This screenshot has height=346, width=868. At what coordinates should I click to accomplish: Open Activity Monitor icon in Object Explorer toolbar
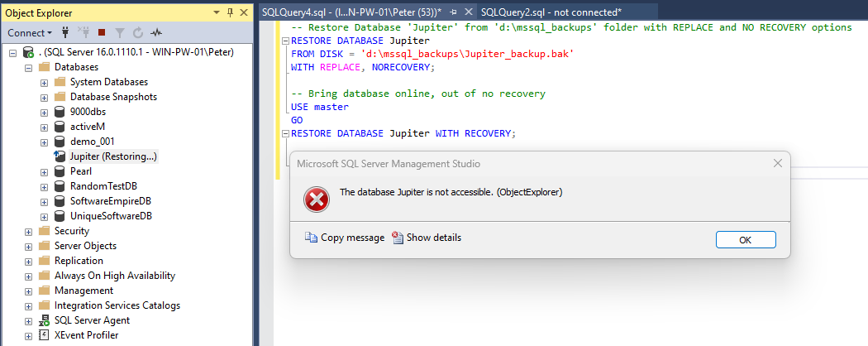pos(155,32)
